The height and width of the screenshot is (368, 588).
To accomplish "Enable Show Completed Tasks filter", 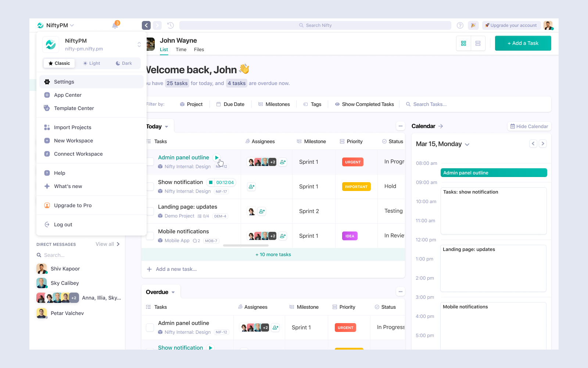I will 364,104.
